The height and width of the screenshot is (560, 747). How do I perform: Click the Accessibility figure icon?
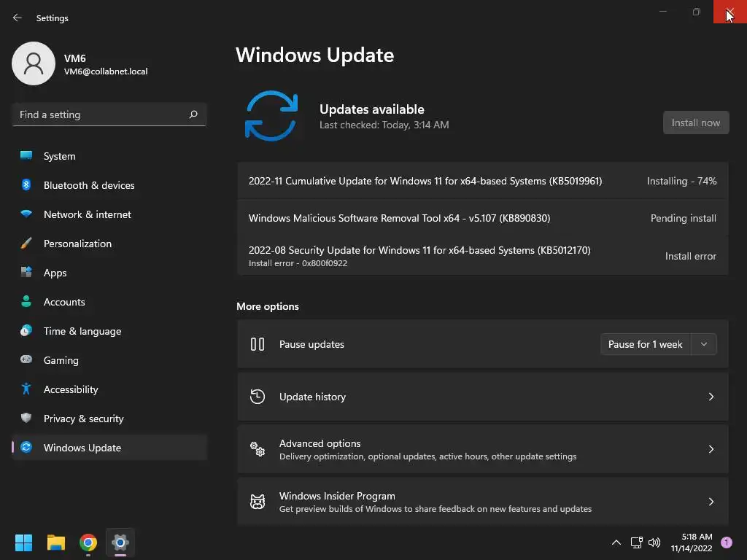coord(26,389)
